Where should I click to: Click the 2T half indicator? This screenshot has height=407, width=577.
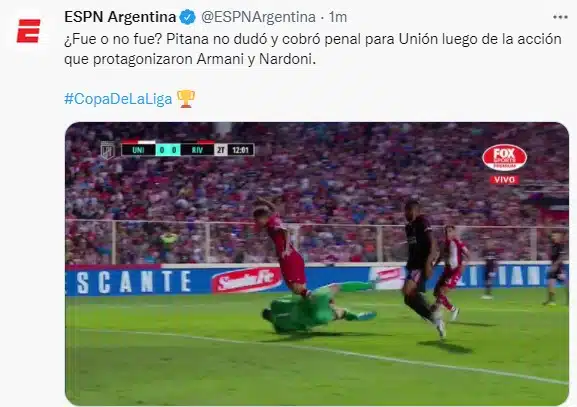point(221,150)
